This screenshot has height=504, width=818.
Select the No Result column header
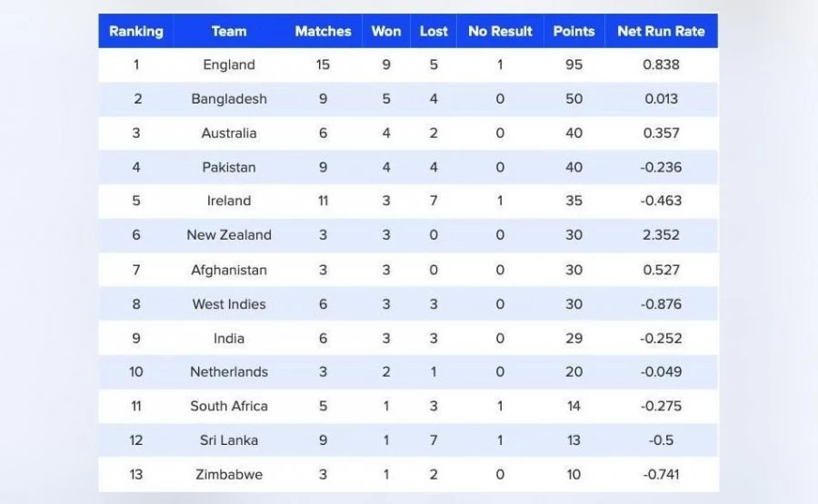tap(500, 31)
